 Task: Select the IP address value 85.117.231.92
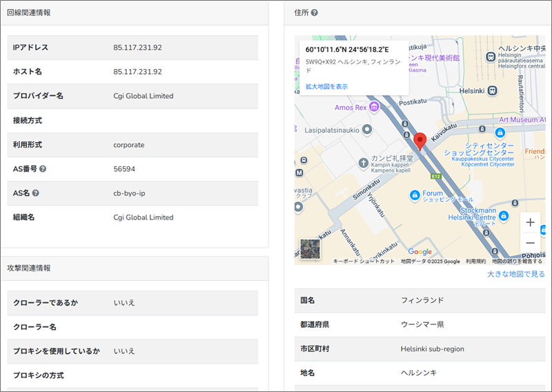(137, 48)
